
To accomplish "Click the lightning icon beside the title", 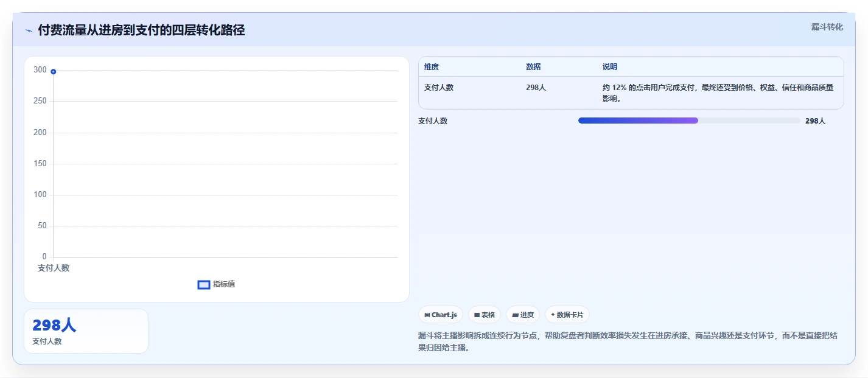I will (29, 30).
